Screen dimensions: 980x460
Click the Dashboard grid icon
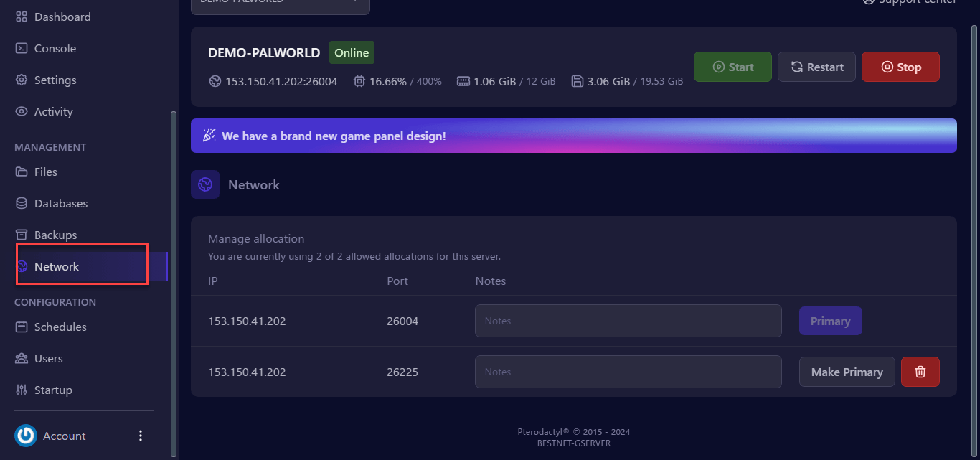[22, 17]
